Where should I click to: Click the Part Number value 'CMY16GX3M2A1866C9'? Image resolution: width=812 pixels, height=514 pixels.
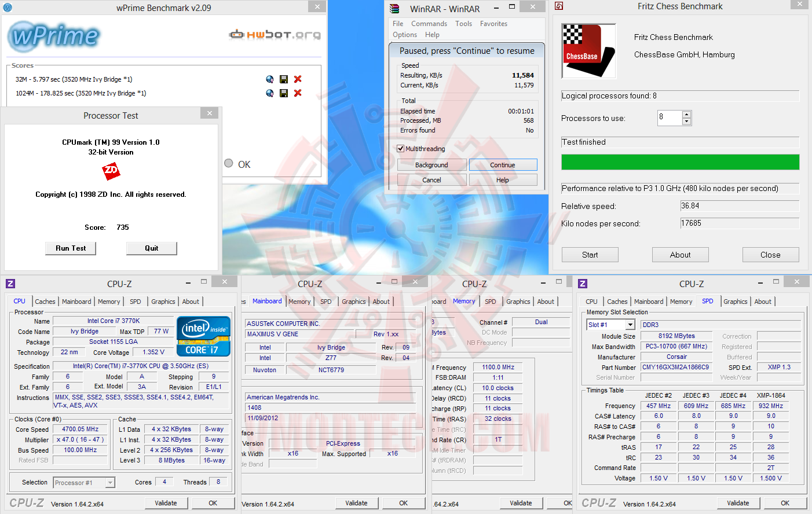tap(675, 367)
